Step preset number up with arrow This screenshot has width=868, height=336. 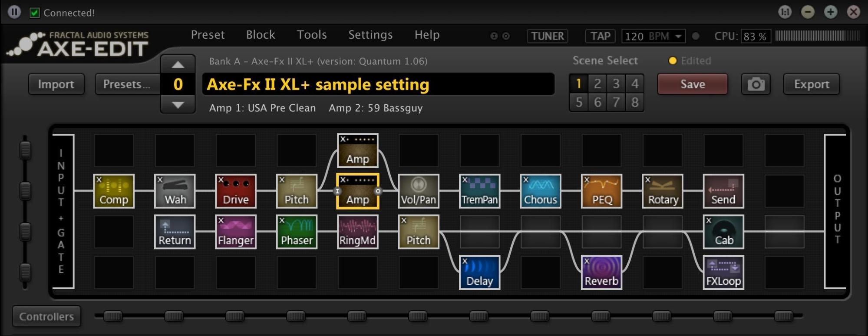(x=178, y=65)
